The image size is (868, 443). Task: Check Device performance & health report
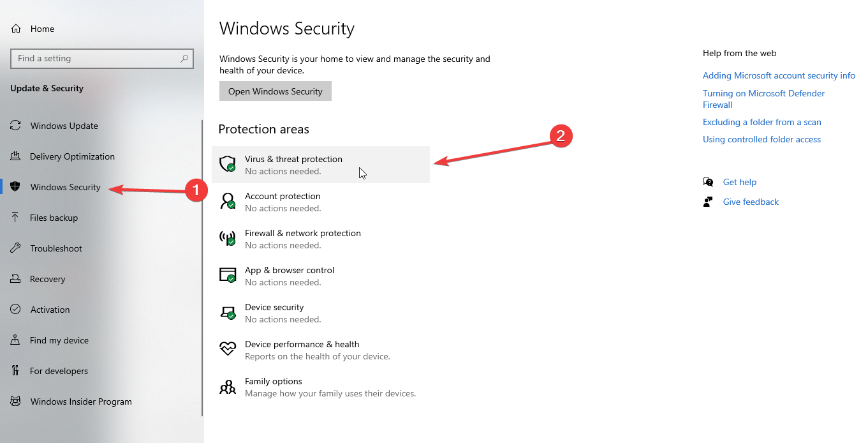click(302, 350)
